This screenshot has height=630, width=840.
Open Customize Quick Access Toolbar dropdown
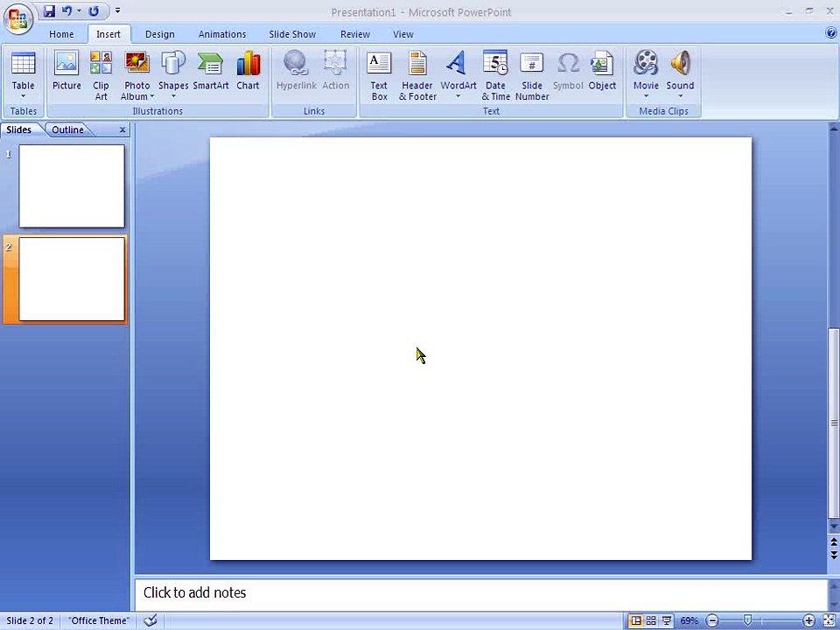pos(117,10)
